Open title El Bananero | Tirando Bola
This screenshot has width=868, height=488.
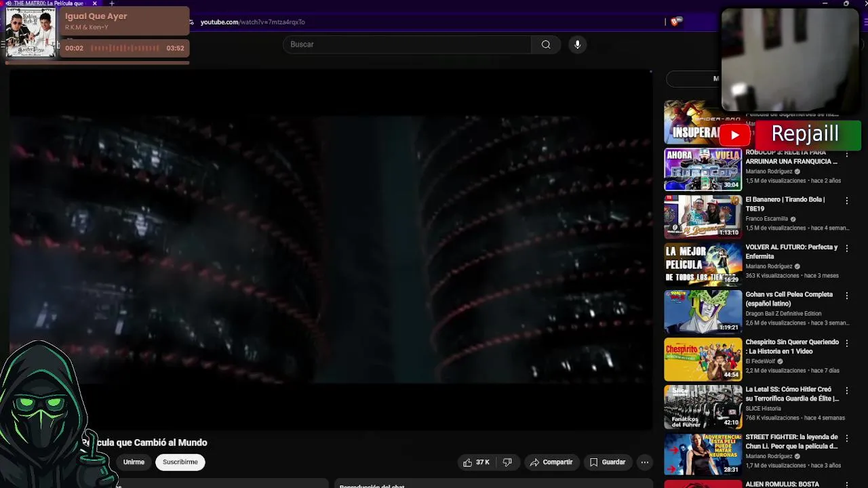click(785, 204)
